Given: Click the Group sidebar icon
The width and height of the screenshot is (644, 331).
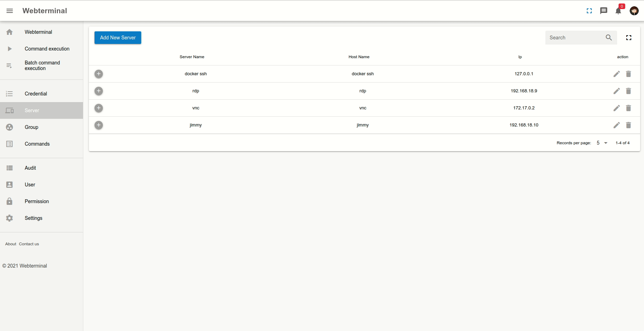Looking at the screenshot, I should 9,127.
